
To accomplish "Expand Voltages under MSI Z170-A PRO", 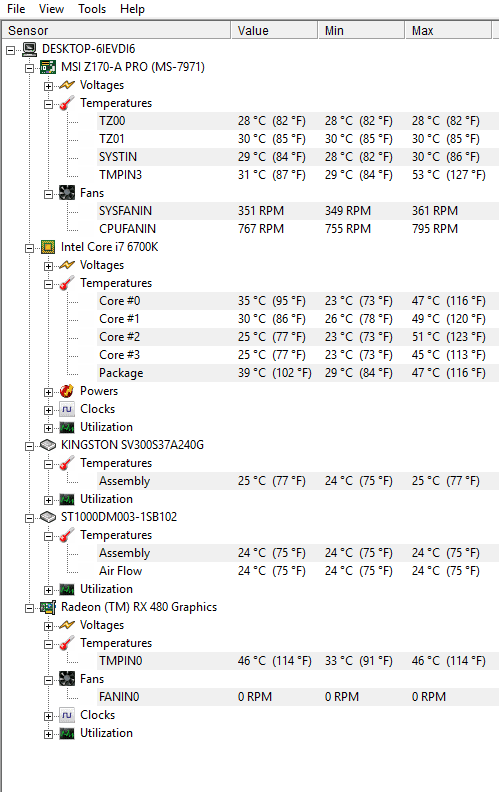I will pos(48,86).
